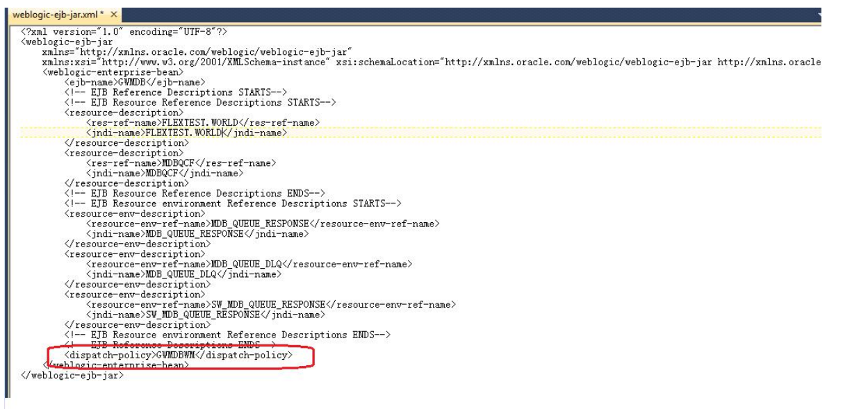868x409 pixels.
Task: Click the opening weblogic-enterprise-bean tag
Action: 113,72
